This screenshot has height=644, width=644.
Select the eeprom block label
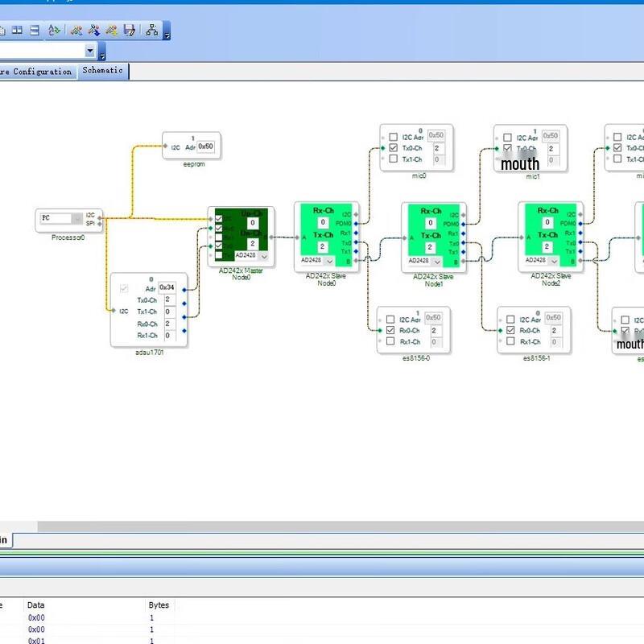(194, 164)
